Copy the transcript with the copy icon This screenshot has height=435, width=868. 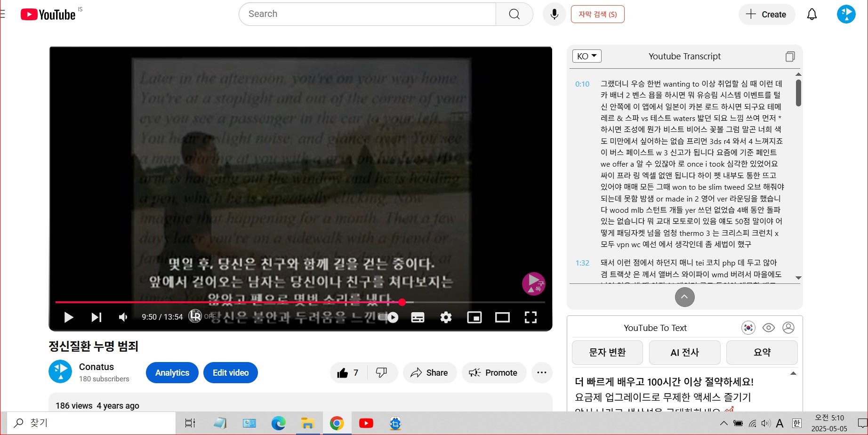[790, 56]
